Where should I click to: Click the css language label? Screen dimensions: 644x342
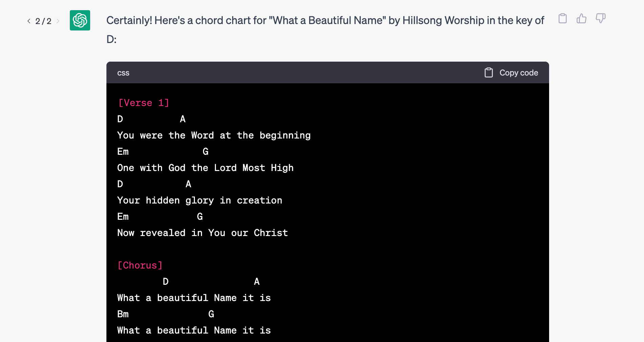coord(123,73)
